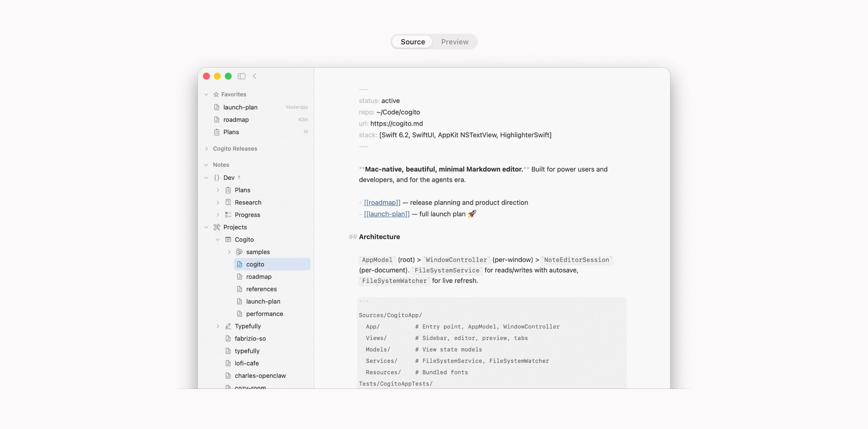
Task: Click the lofi-cafe document icon
Action: click(x=228, y=363)
